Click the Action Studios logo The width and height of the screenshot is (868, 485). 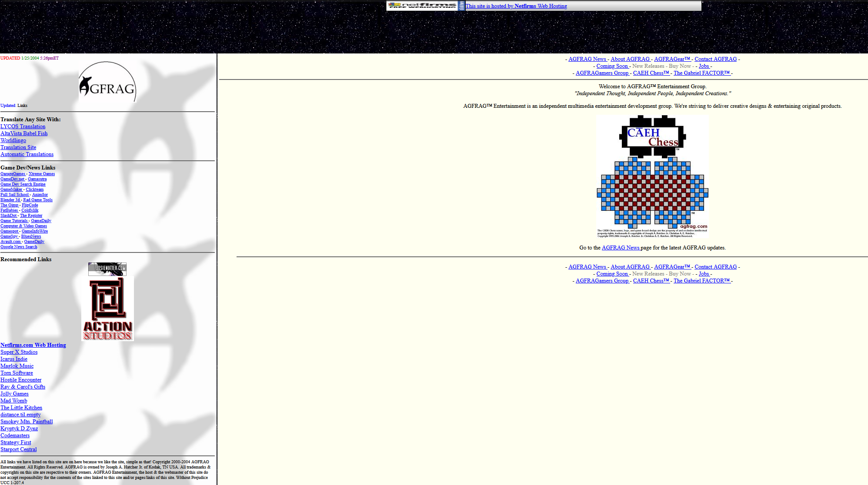[107, 309]
